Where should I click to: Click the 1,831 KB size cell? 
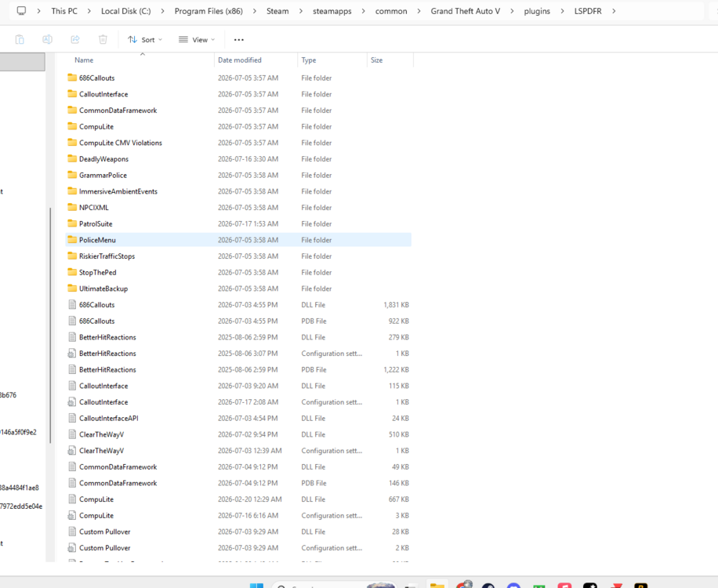[396, 304]
